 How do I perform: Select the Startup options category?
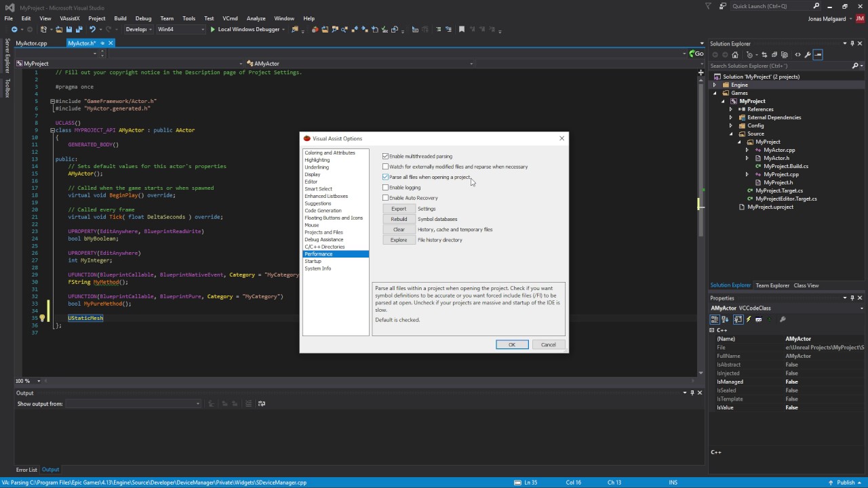click(x=313, y=262)
